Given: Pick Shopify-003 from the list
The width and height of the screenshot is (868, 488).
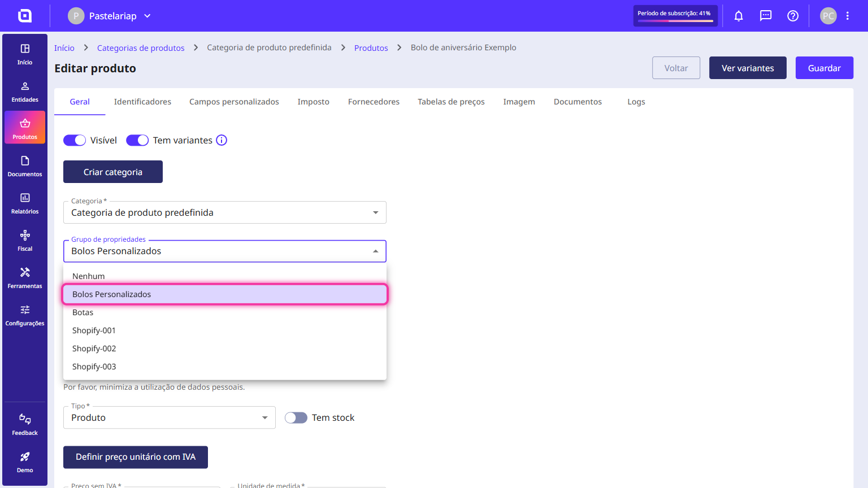Looking at the screenshot, I should point(225,367).
